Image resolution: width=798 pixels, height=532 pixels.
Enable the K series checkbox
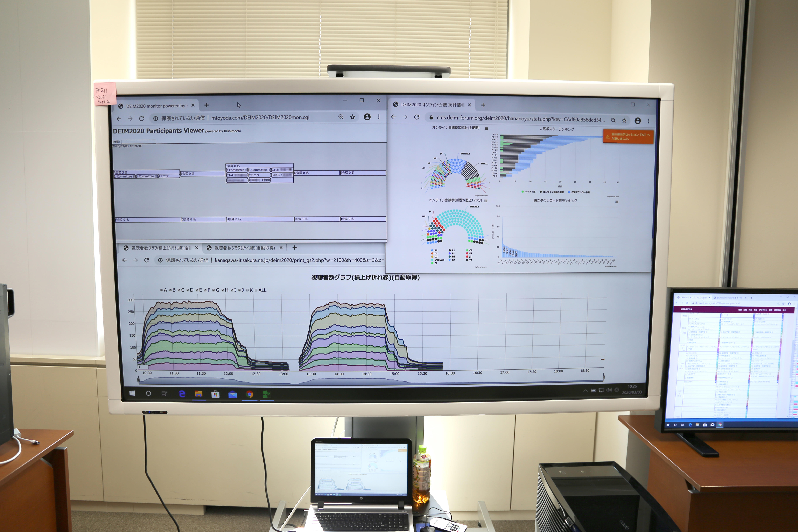[247, 290]
